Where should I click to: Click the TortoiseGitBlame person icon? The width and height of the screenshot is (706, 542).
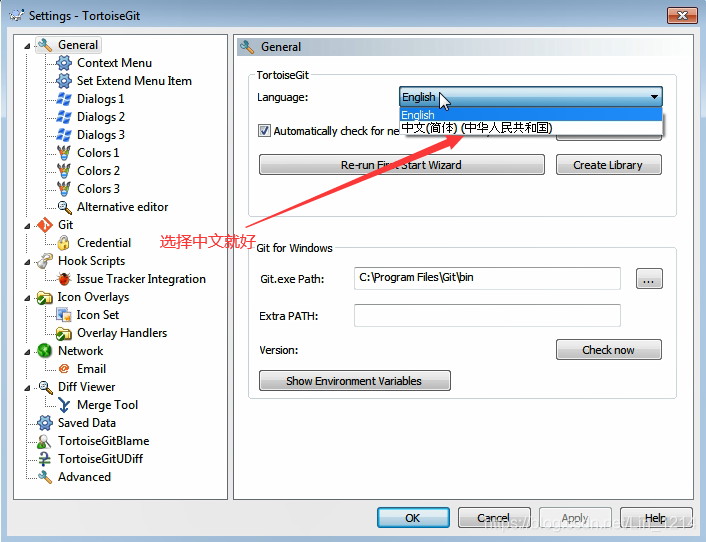click(44, 441)
